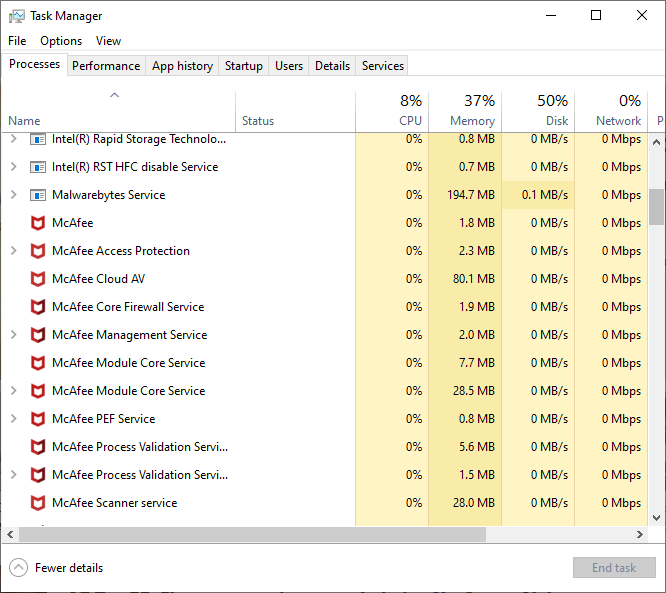Sort processes by Network column
The height and width of the screenshot is (593, 666).
pyautogui.click(x=611, y=110)
